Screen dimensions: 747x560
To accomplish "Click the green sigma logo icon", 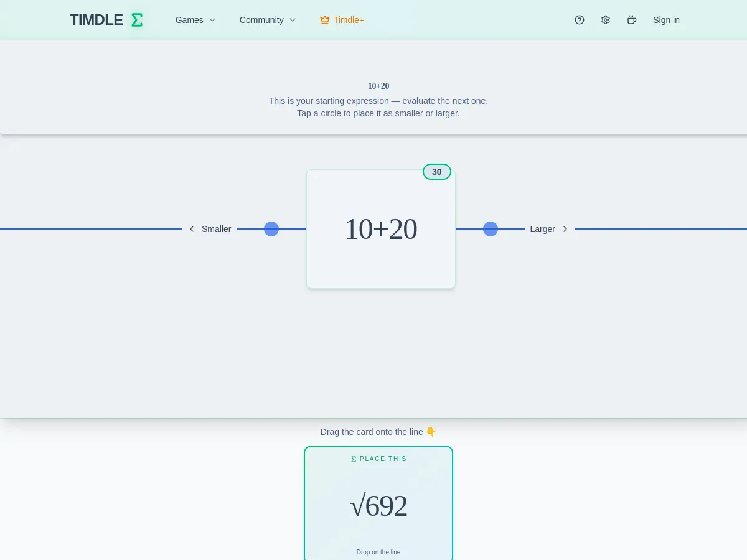I will point(137,20).
